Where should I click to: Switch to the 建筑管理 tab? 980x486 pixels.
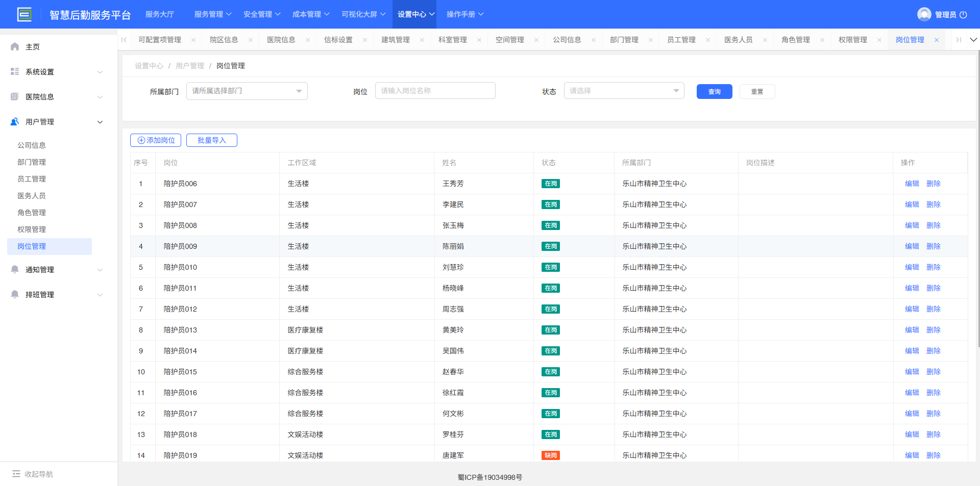pyautogui.click(x=396, y=40)
